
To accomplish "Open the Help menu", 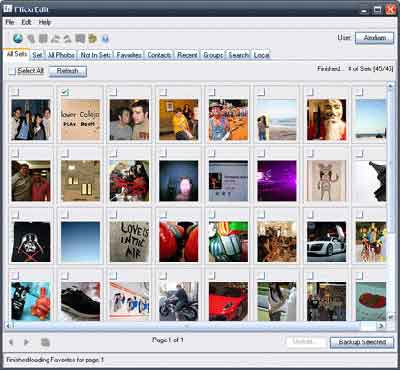I will point(45,22).
